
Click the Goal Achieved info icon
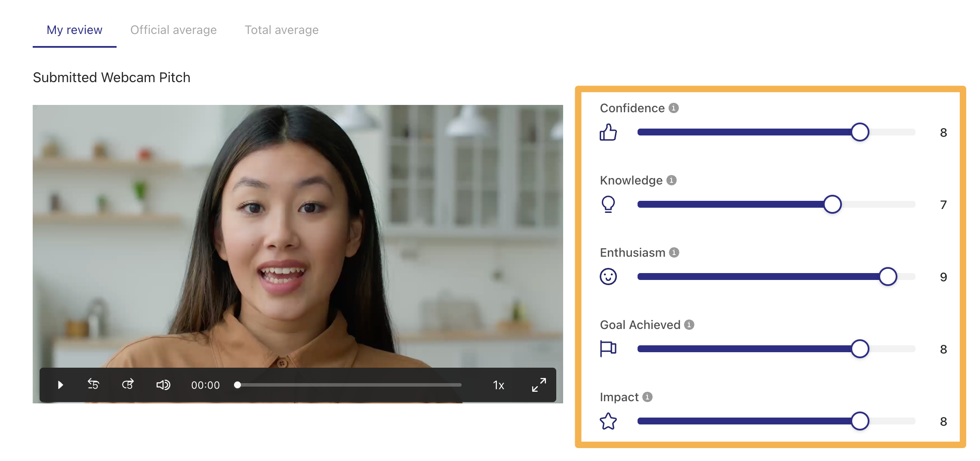689,325
